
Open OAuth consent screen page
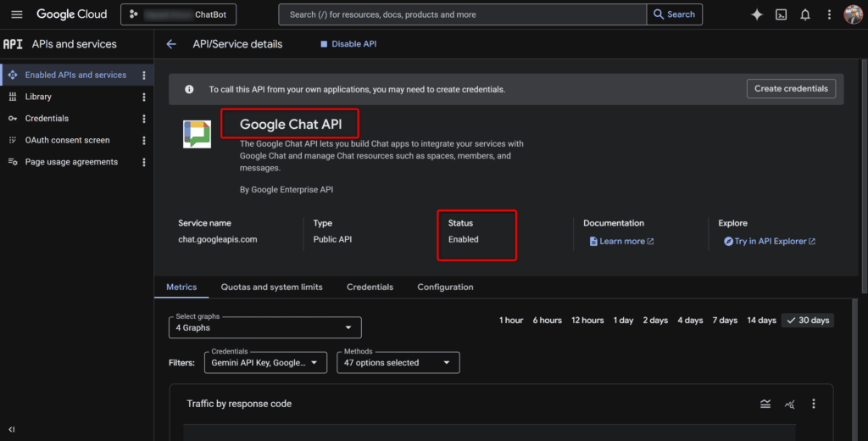point(67,140)
